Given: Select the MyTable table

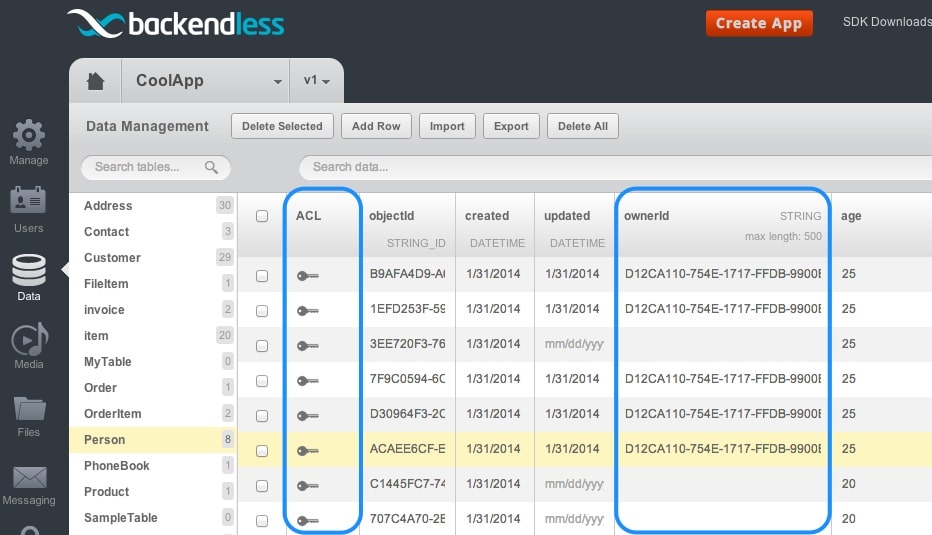Looking at the screenshot, I should 153,362.
